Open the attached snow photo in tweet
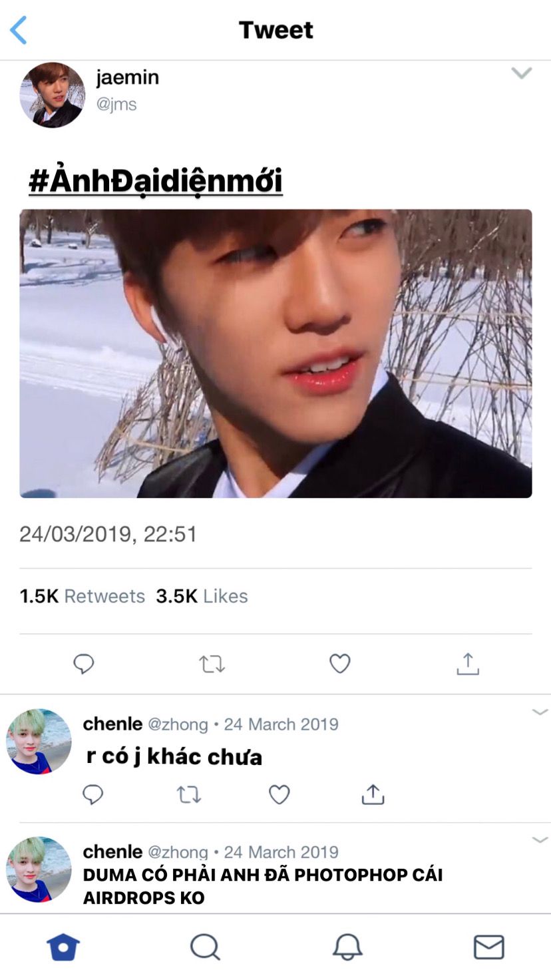This screenshot has height=980, width=551. click(x=275, y=354)
